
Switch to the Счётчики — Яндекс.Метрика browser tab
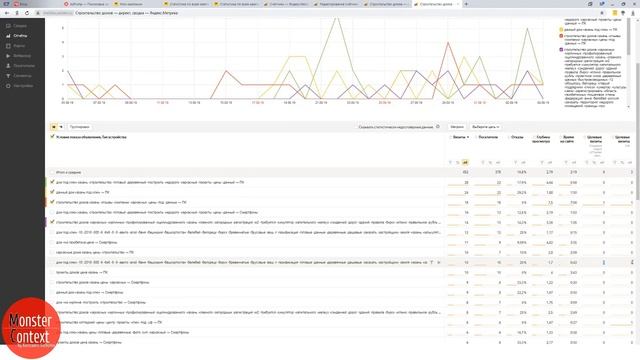[287, 4]
